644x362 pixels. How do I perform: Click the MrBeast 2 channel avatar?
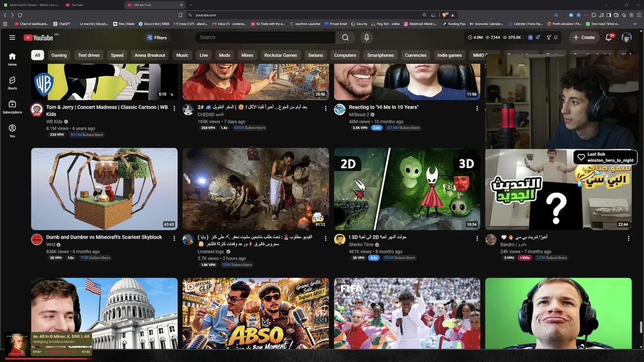tap(340, 110)
